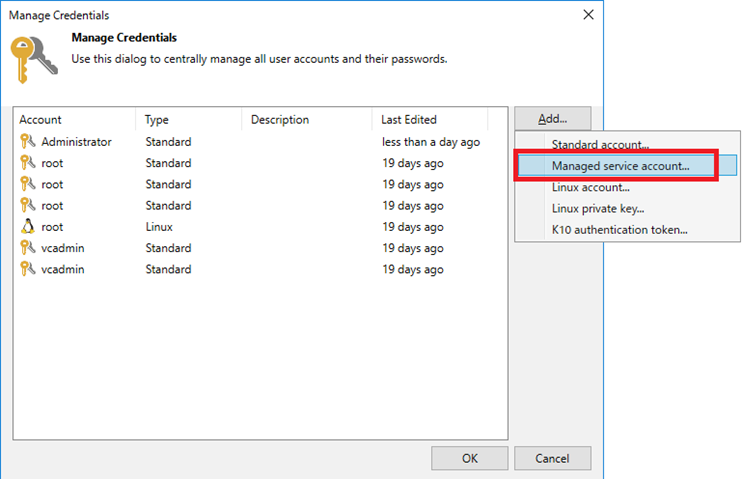Image resolution: width=742 pixels, height=479 pixels.
Task: Click the large gold keys header icon
Action: (x=34, y=60)
